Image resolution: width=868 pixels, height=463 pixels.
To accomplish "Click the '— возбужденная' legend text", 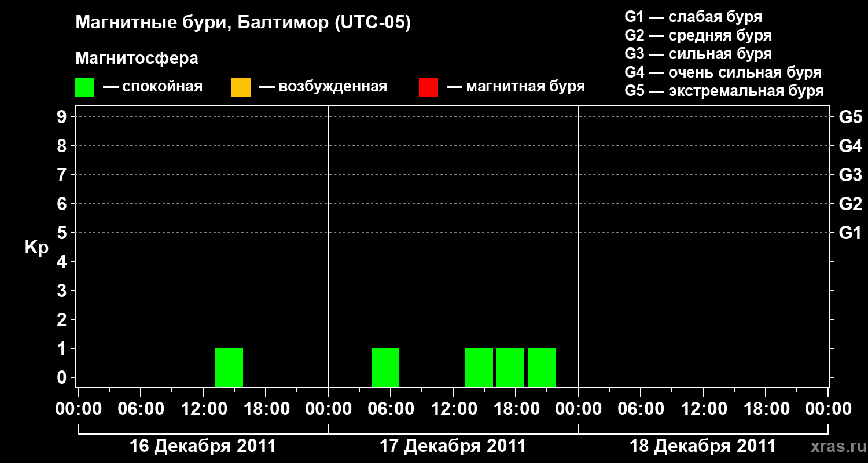I will click(x=323, y=87).
